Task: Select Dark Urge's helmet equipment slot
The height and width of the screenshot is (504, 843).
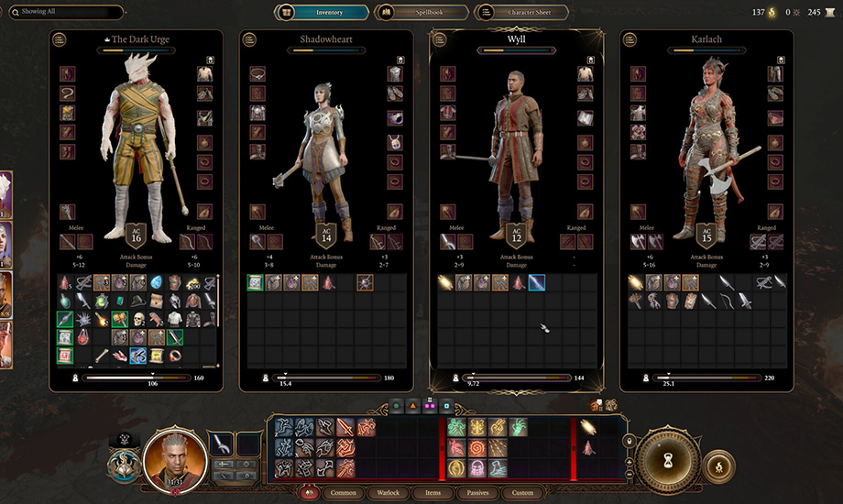Action: point(67,73)
